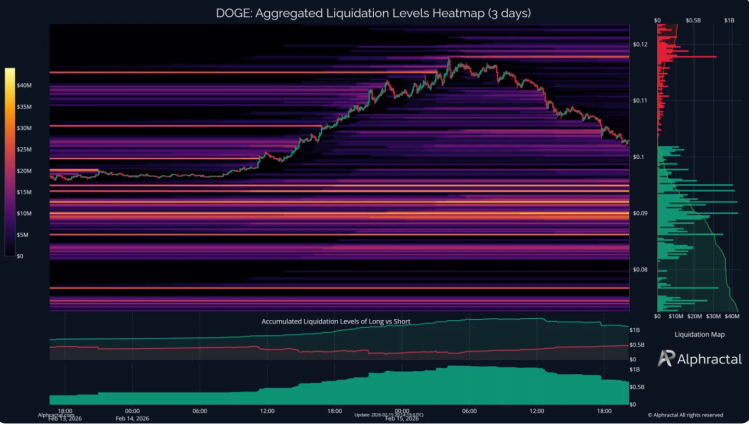The width and height of the screenshot is (749, 424).
Task: Click the $40M label on color scale
Action: 27,86
